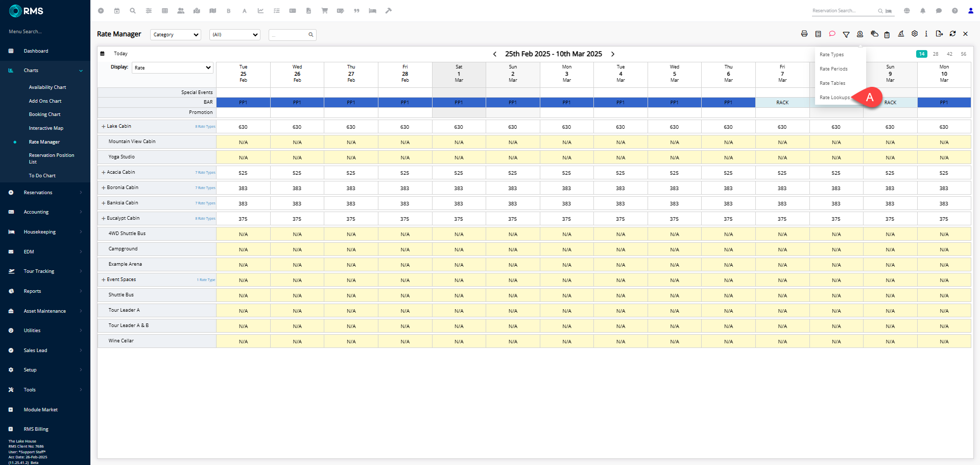Viewport: 980px width, 465px height.
Task: Switch to 28 day view
Action: tap(936, 54)
